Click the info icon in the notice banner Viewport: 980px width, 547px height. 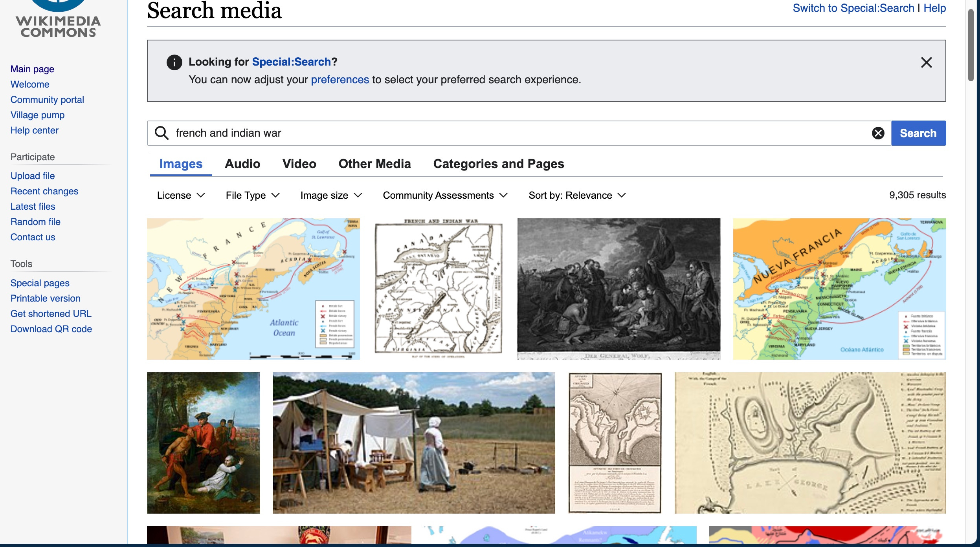(x=174, y=62)
